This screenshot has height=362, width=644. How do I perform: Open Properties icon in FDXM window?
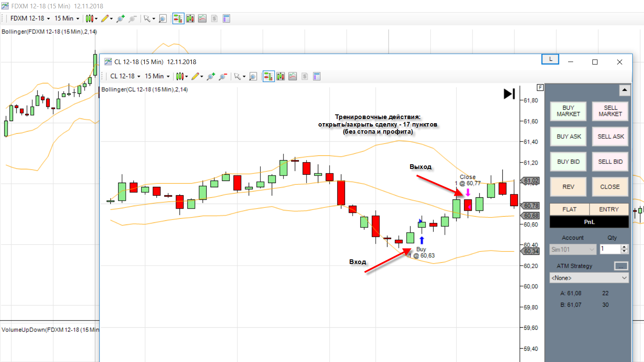point(226,18)
